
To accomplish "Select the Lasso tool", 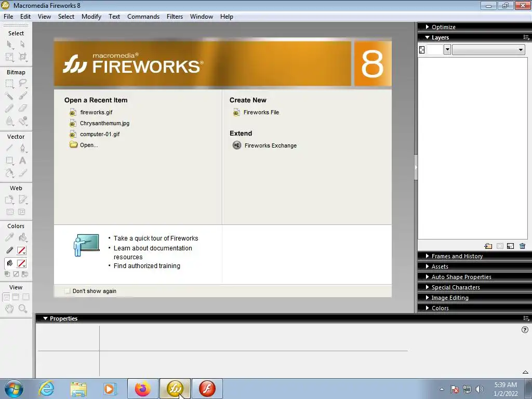I will tap(22, 84).
